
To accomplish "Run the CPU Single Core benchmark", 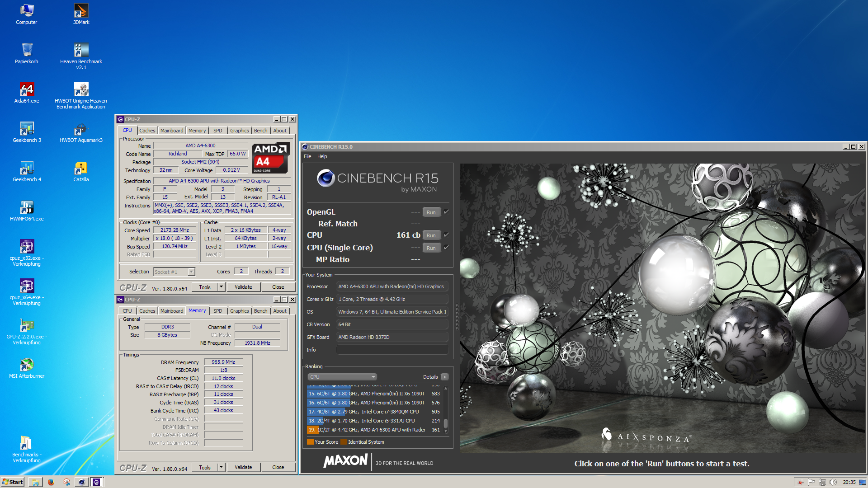I will click(431, 248).
